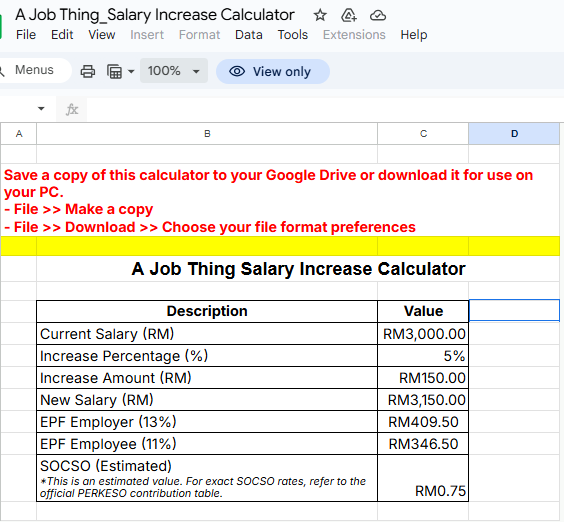Click the filter views table icon

click(114, 71)
